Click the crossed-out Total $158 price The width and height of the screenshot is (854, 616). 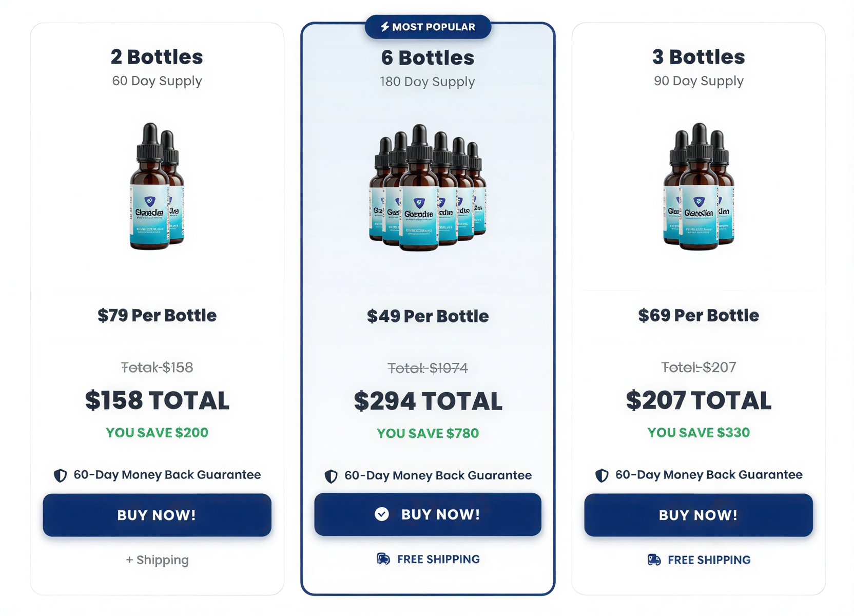coord(157,367)
